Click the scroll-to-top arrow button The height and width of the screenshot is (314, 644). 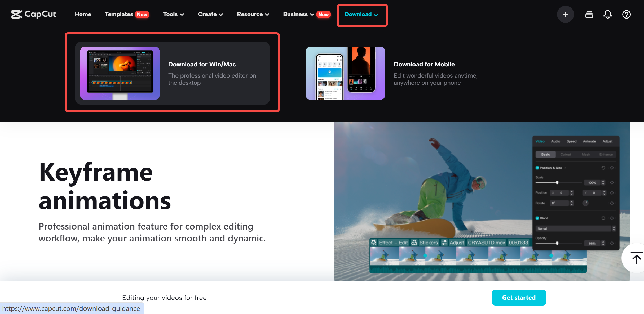point(636,258)
